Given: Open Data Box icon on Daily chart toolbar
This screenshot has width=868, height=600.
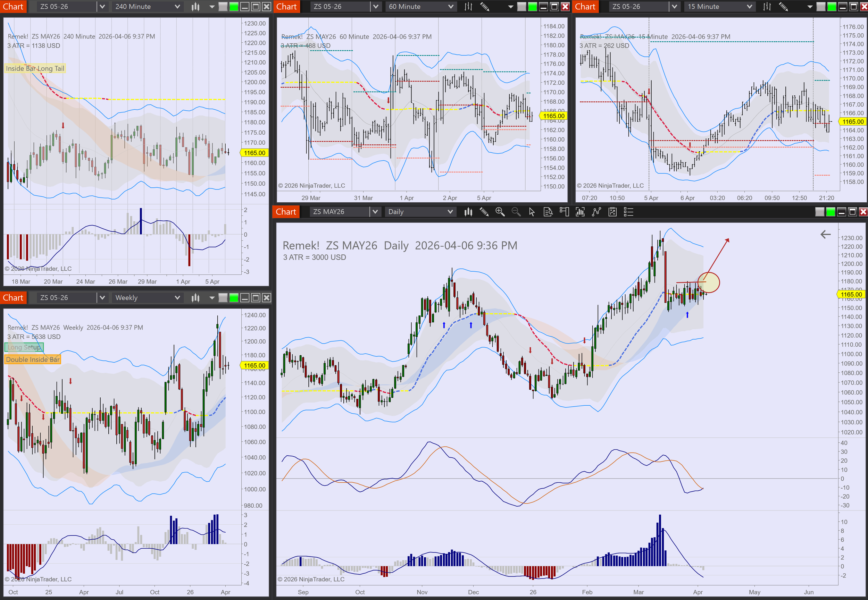Looking at the screenshot, I should (x=548, y=212).
